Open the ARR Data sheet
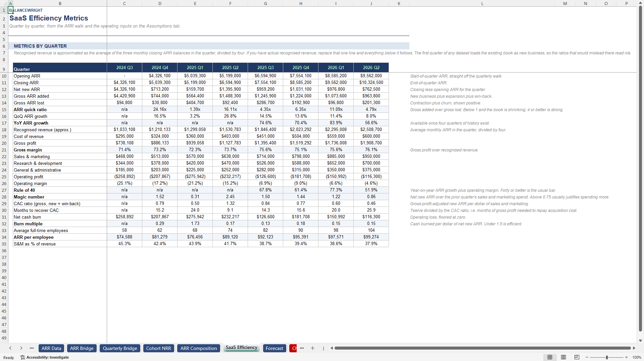Image resolution: width=644 pixels, height=361 pixels. pyautogui.click(x=51, y=348)
